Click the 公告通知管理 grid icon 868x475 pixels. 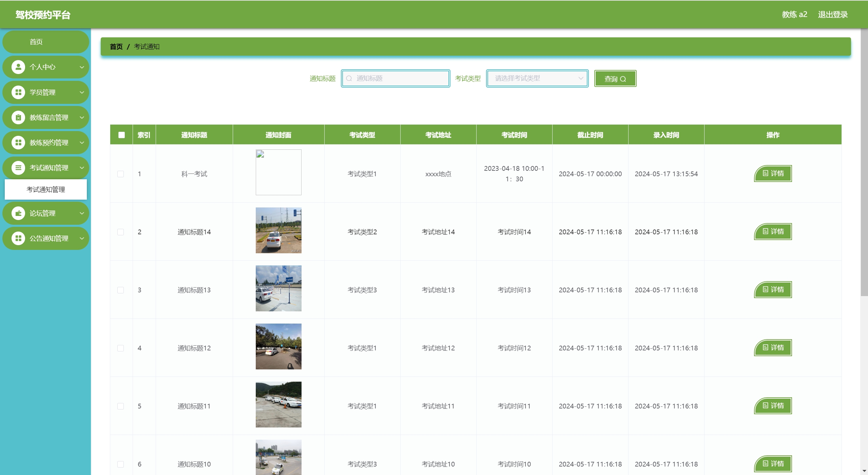[x=18, y=238]
